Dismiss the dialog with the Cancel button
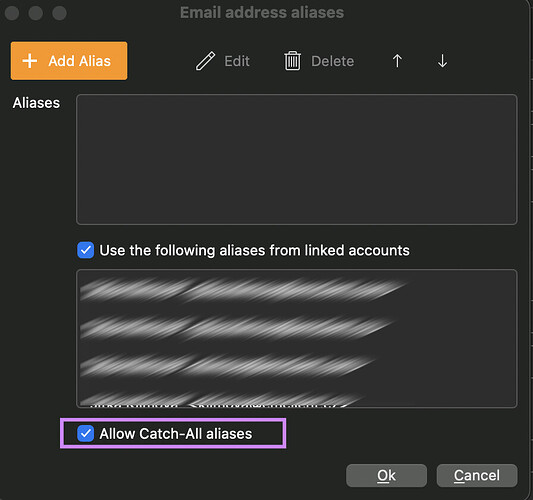 tap(477, 475)
